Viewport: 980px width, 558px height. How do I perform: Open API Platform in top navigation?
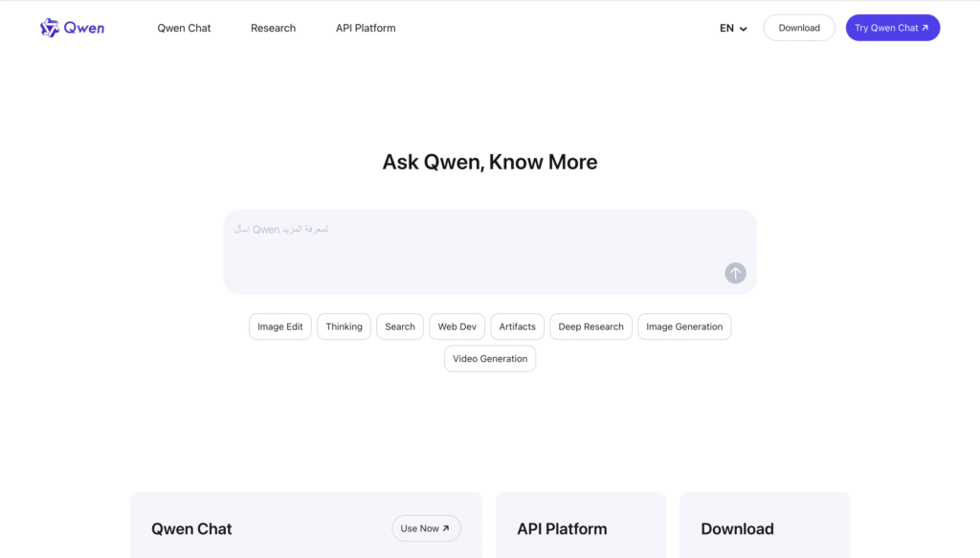[x=366, y=29]
